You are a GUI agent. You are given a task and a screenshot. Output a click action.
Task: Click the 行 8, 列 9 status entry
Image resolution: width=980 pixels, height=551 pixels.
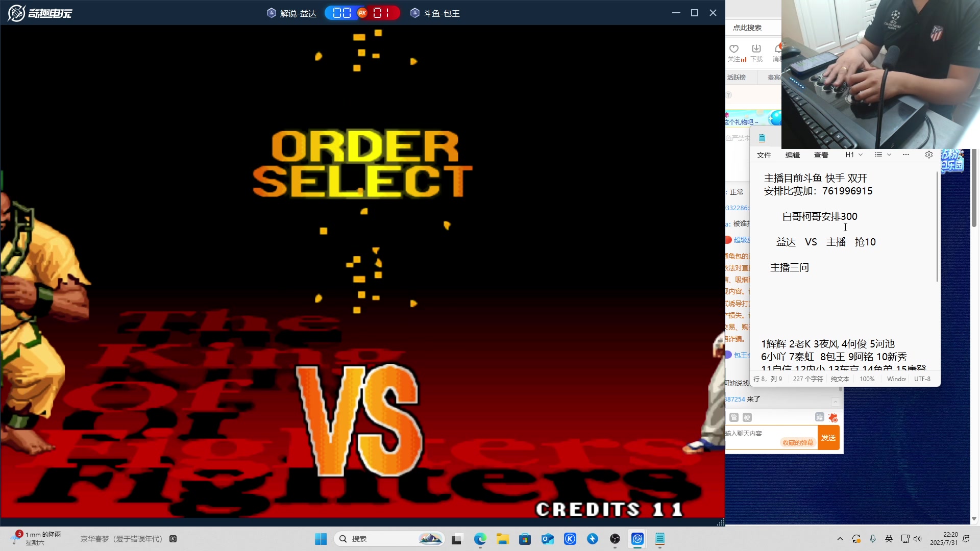coord(768,379)
